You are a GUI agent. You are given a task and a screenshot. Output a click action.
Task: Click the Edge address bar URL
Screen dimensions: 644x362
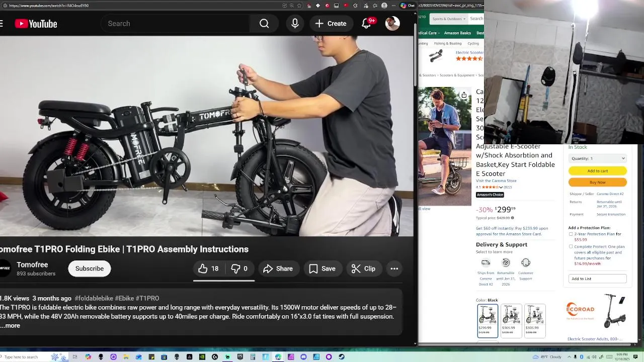49,6
